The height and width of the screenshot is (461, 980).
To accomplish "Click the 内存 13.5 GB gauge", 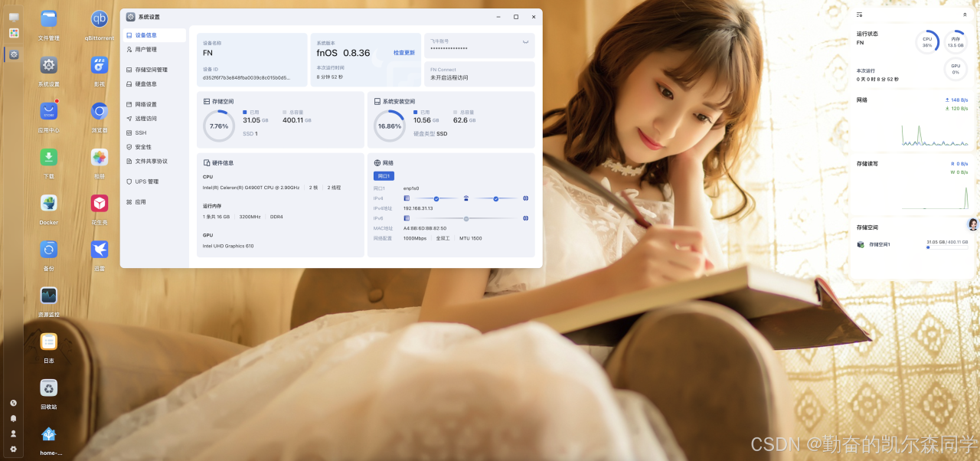I will click(955, 42).
